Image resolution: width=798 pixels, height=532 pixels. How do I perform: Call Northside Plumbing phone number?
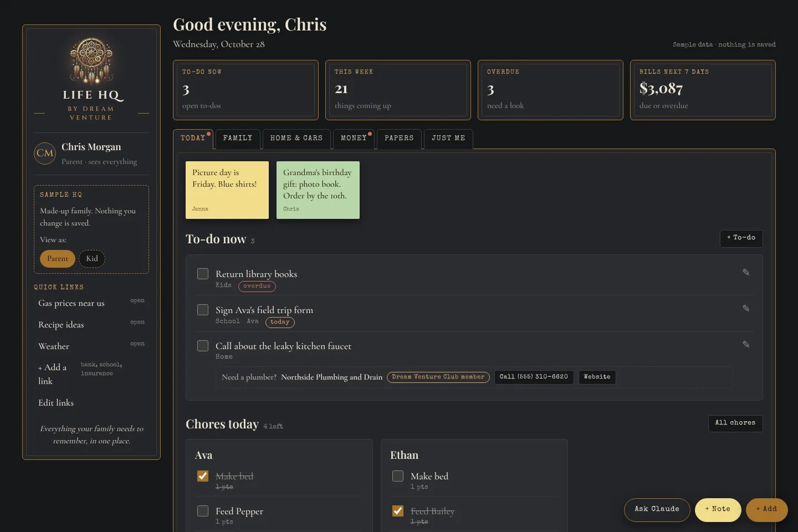(534, 377)
